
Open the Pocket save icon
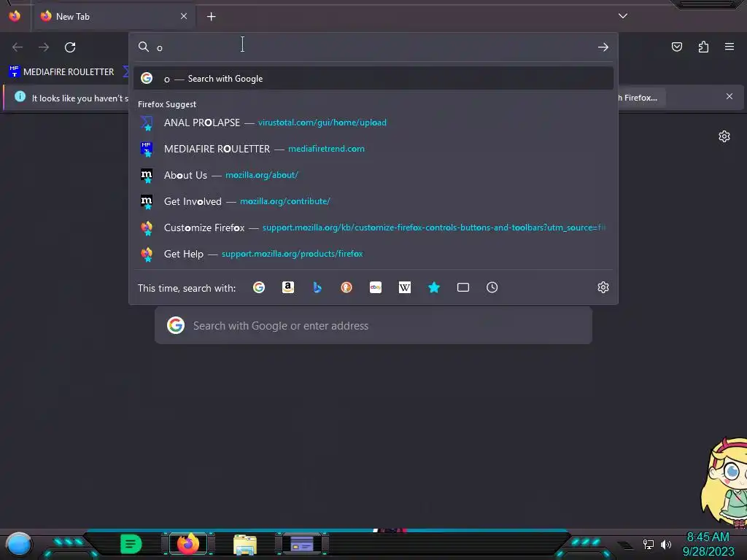(677, 47)
